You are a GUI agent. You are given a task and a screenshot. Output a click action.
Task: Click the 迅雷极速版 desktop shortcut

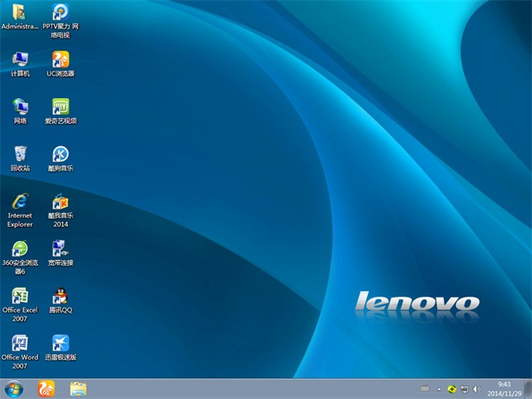[x=61, y=344]
